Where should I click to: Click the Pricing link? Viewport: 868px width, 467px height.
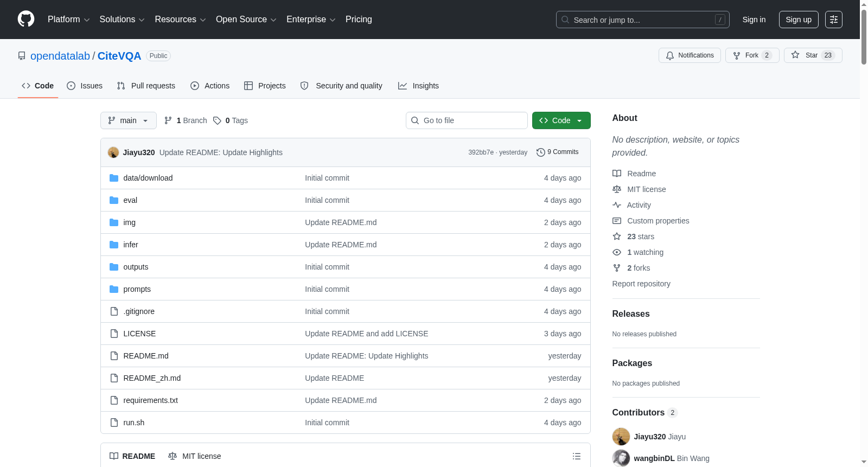pos(359,20)
